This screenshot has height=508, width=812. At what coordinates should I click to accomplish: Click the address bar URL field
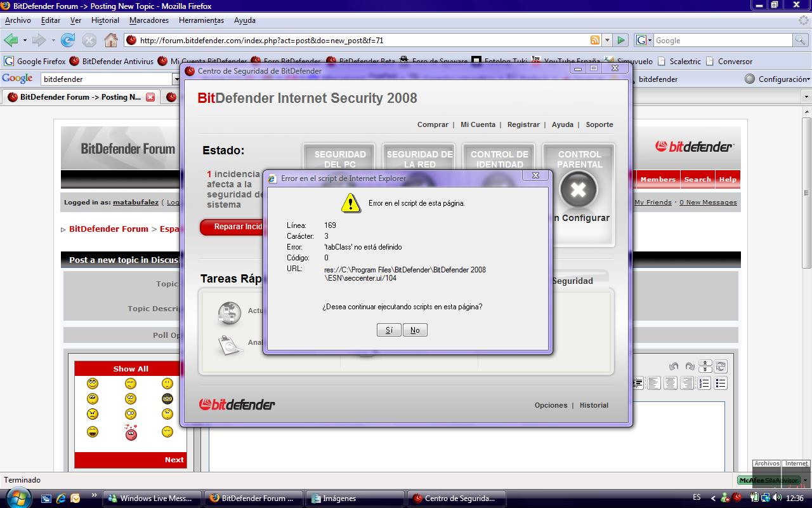tap(363, 40)
